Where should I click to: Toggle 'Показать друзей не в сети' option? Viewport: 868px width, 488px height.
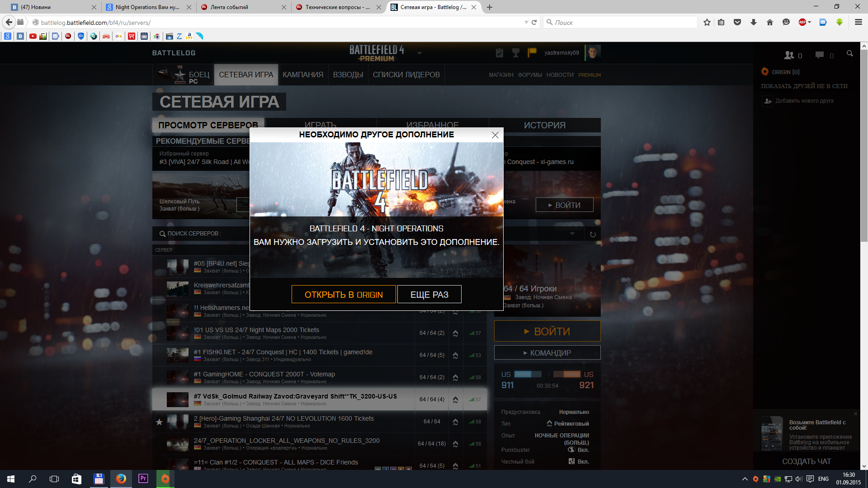[805, 85]
